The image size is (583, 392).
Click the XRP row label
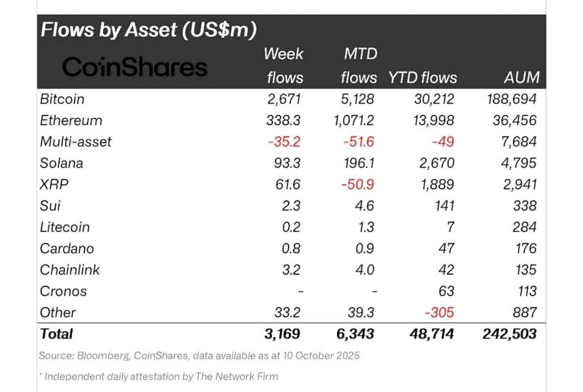[54, 184]
